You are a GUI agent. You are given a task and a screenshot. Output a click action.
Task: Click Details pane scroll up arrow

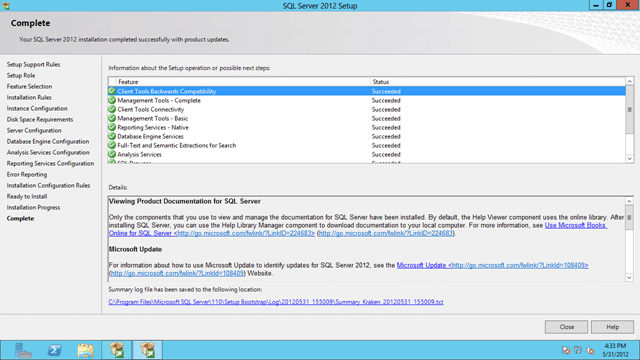click(x=629, y=201)
